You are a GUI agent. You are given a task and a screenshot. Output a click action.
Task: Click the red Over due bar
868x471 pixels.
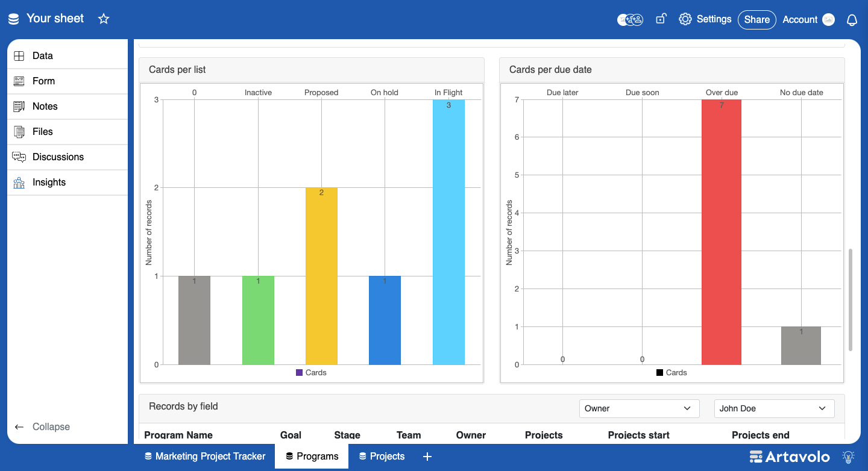[x=722, y=232]
